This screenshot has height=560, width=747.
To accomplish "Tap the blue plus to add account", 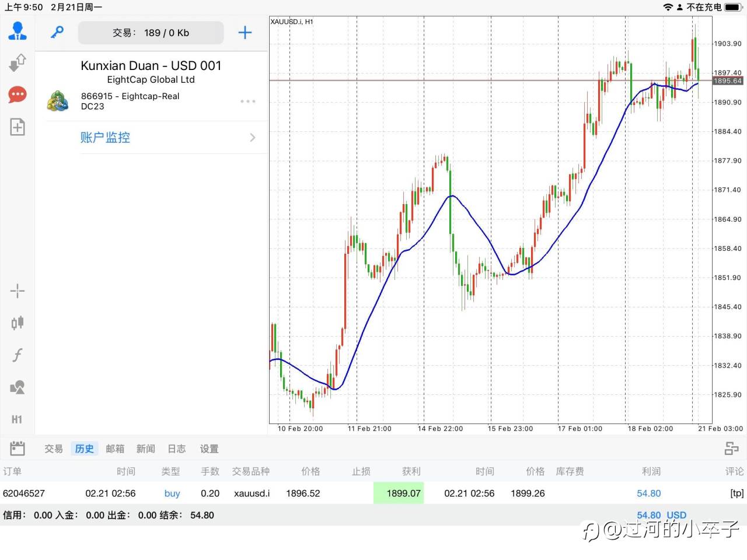I will pos(245,33).
